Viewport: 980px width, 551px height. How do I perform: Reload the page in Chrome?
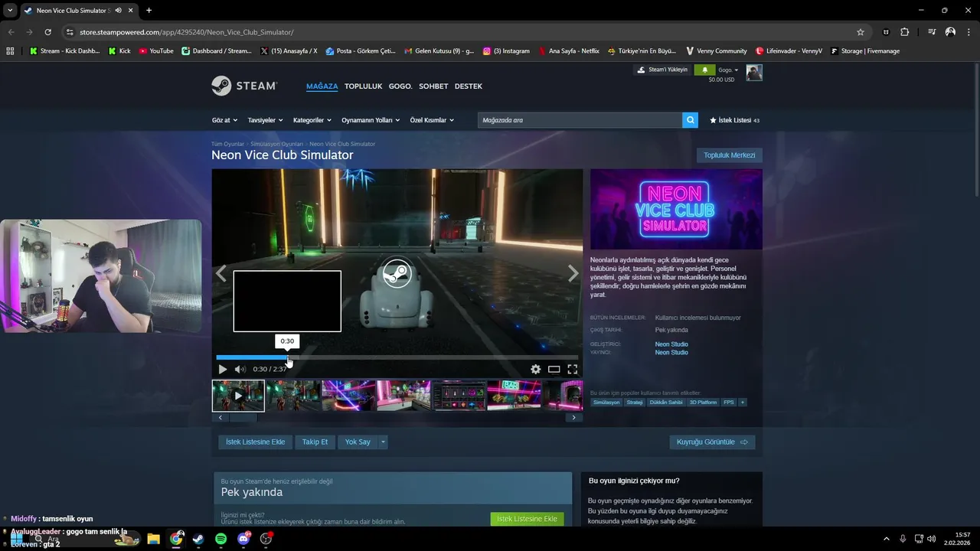(x=47, y=32)
